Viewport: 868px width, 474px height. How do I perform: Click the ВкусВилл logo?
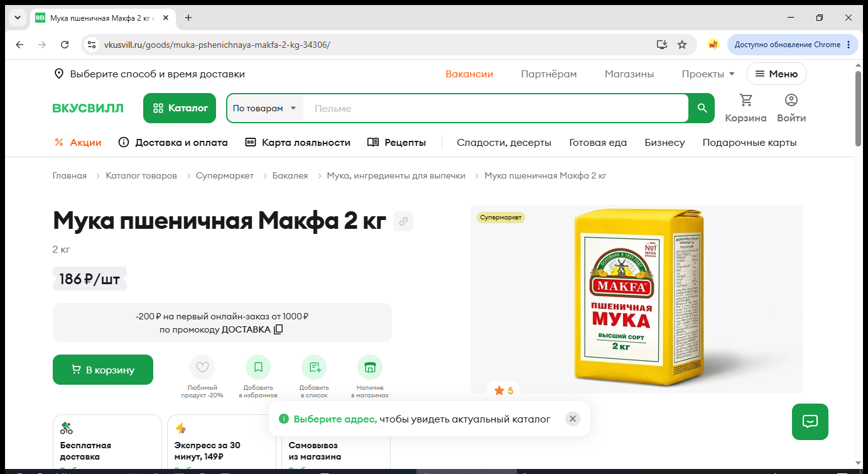point(88,108)
